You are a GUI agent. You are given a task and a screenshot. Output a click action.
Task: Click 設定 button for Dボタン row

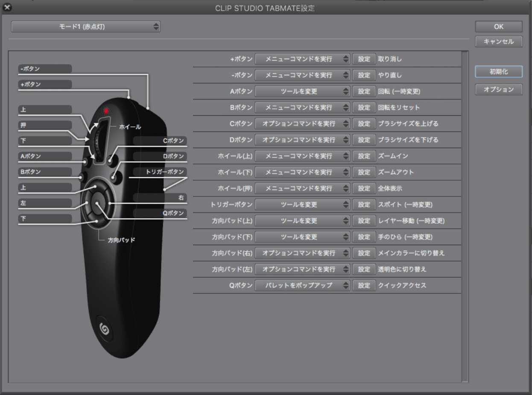(364, 140)
